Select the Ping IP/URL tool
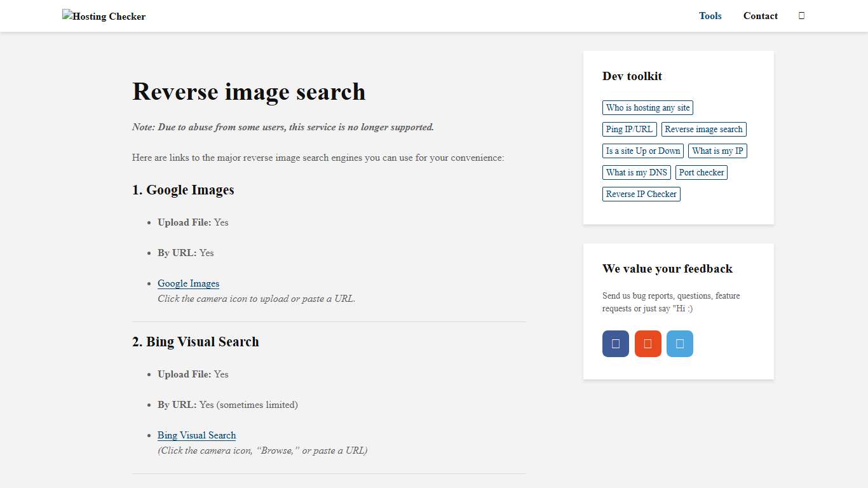 [629, 129]
